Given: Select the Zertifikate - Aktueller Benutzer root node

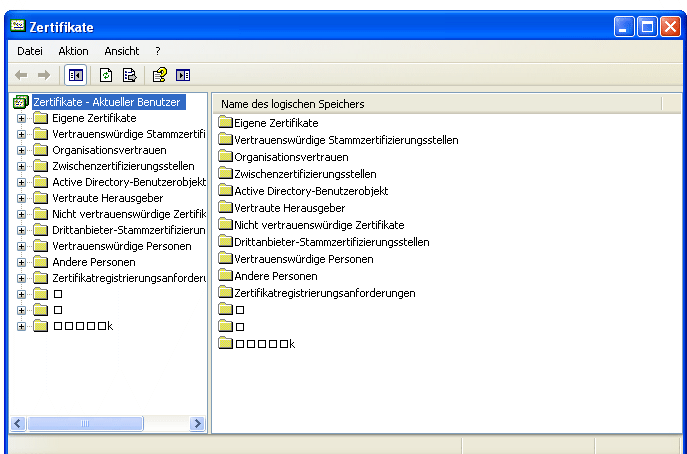Looking at the screenshot, I should tap(106, 102).
